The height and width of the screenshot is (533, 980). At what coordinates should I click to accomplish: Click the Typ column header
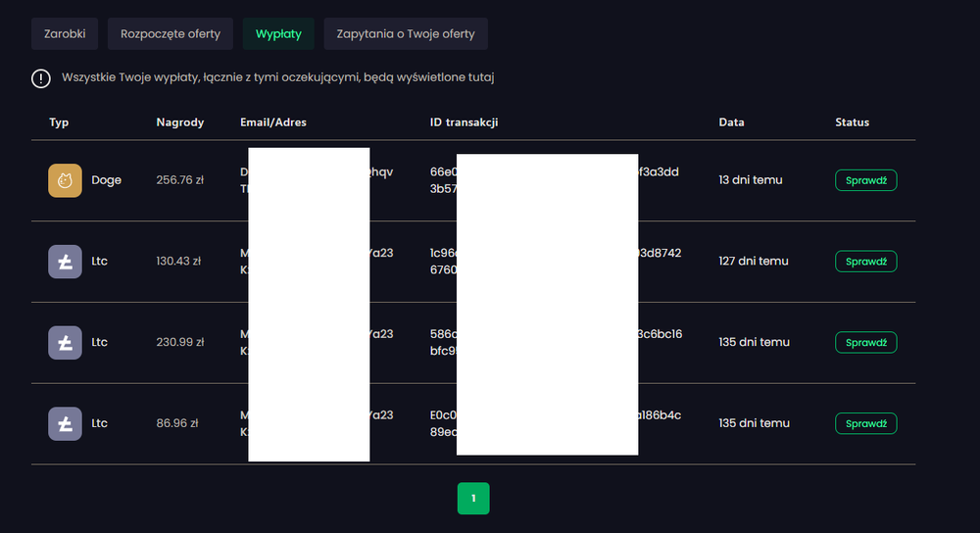59,122
